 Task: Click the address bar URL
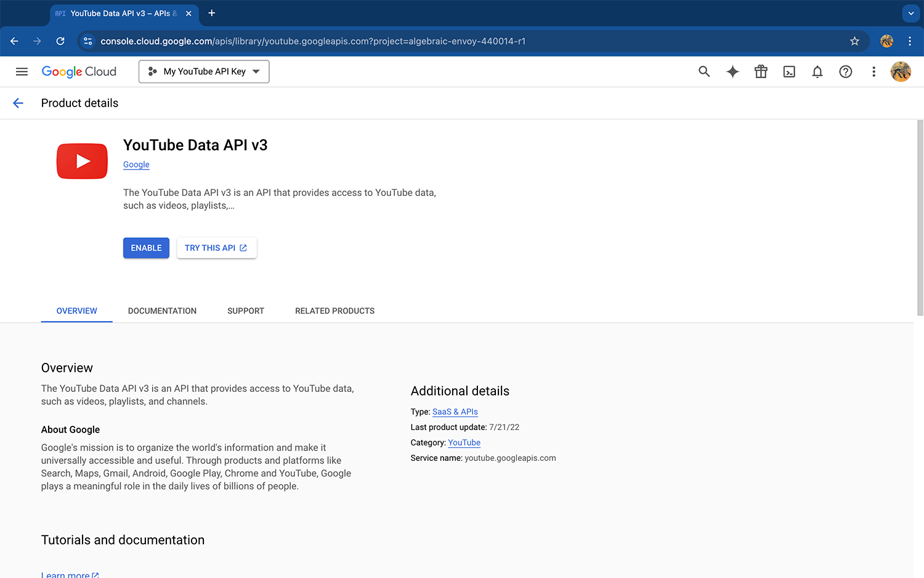click(x=313, y=41)
